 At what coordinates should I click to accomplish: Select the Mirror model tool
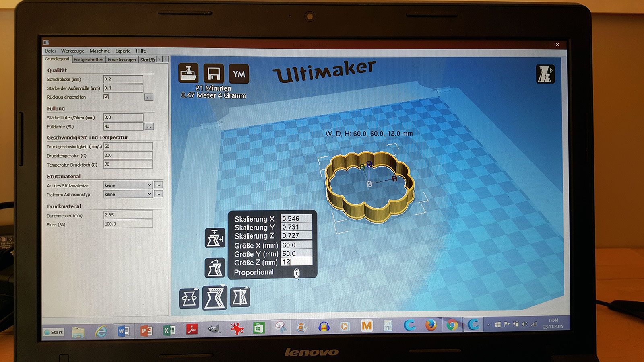(x=240, y=297)
